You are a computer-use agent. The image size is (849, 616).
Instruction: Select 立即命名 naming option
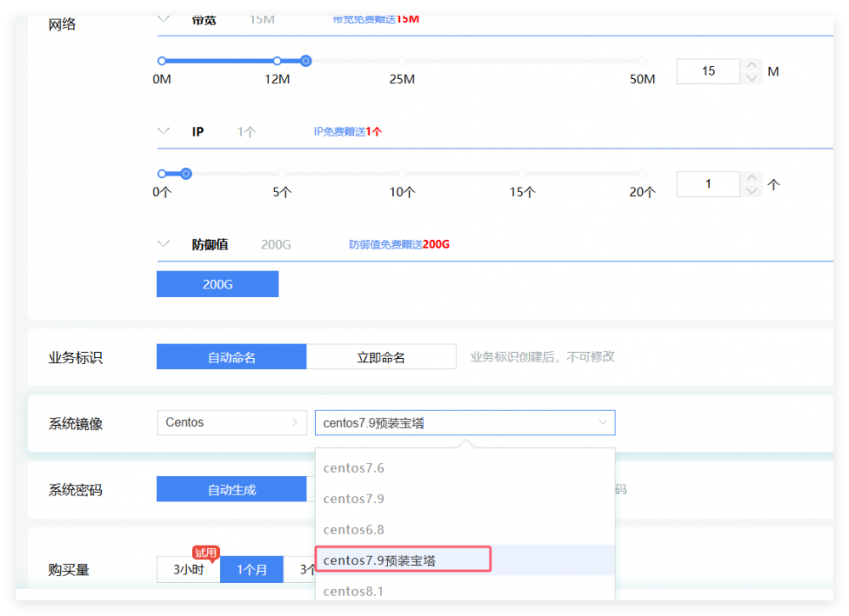[x=381, y=357]
